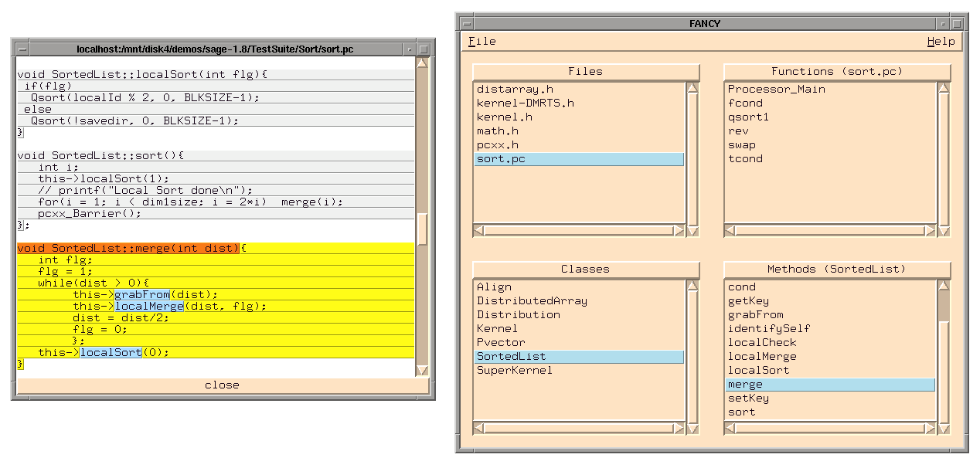Select kernel-DMRTS.h in the Files list
The height and width of the screenshot is (468, 980).
coord(579,103)
